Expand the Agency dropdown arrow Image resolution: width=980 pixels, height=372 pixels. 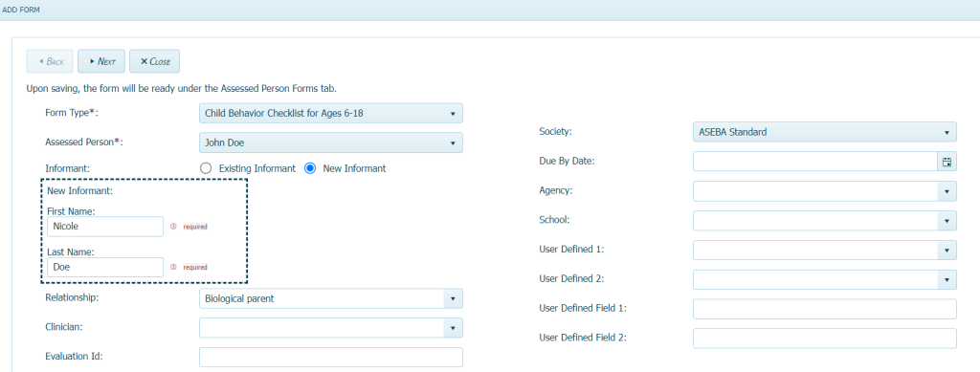click(947, 191)
